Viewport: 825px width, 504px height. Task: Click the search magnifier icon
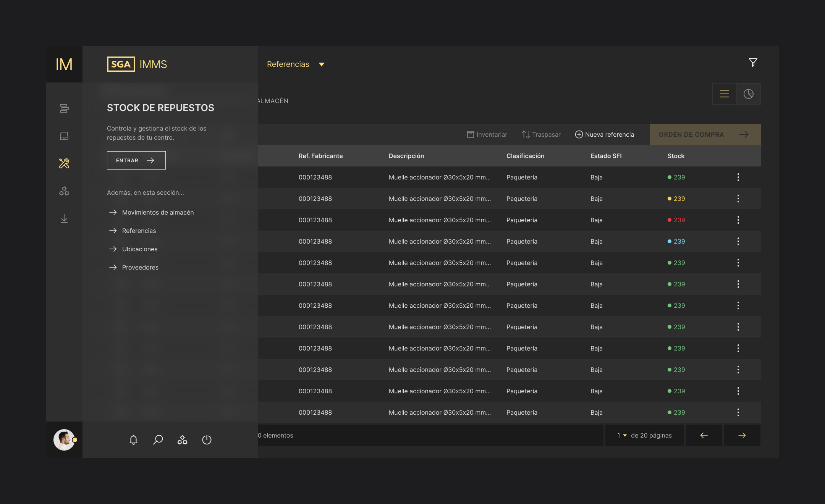[158, 440]
